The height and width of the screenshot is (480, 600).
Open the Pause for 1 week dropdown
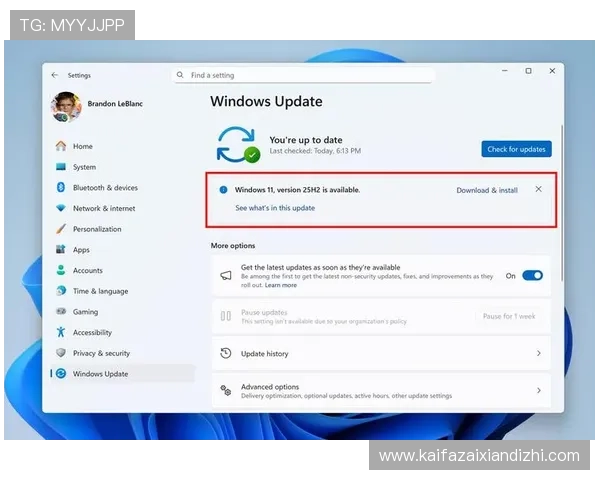(x=509, y=316)
